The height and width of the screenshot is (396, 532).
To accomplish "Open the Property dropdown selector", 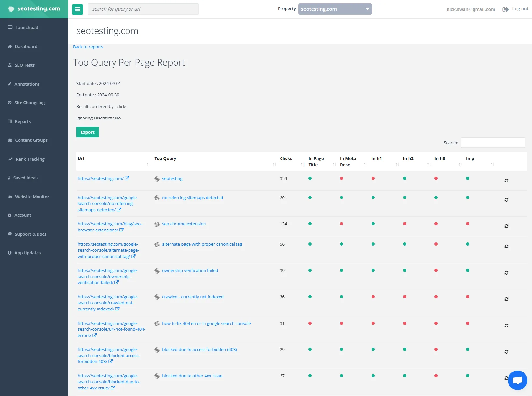I will [335, 9].
